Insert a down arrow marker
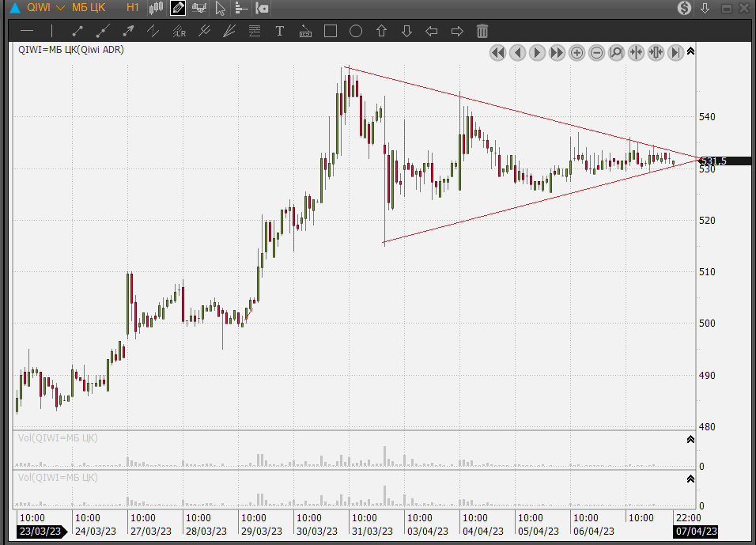Image resolution: width=756 pixels, height=545 pixels. (x=406, y=32)
